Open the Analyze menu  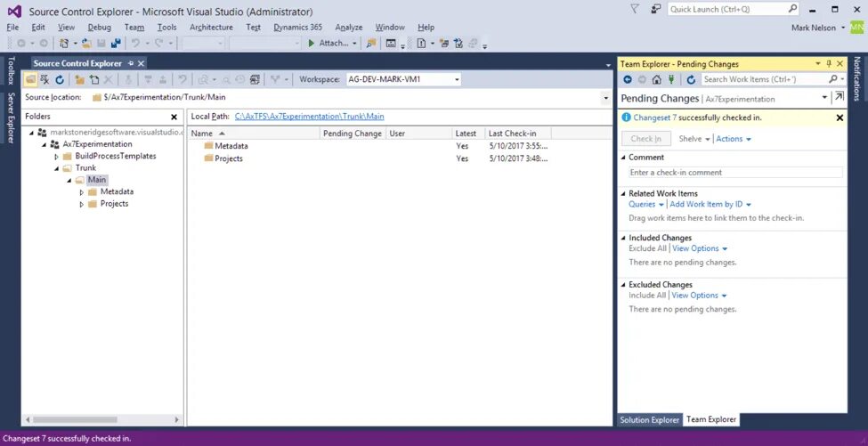point(349,27)
